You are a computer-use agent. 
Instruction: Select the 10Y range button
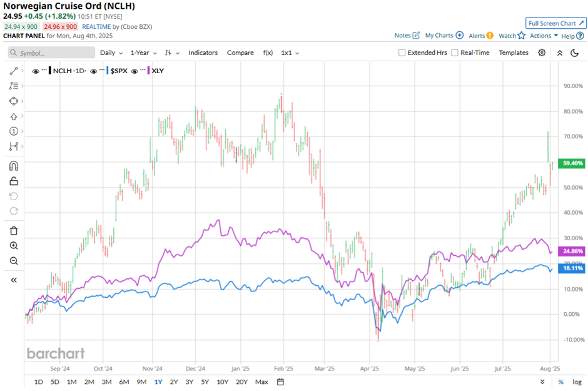(x=222, y=382)
